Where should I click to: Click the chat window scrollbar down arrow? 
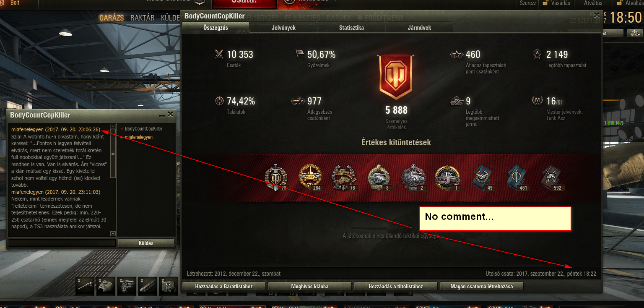[113, 233]
